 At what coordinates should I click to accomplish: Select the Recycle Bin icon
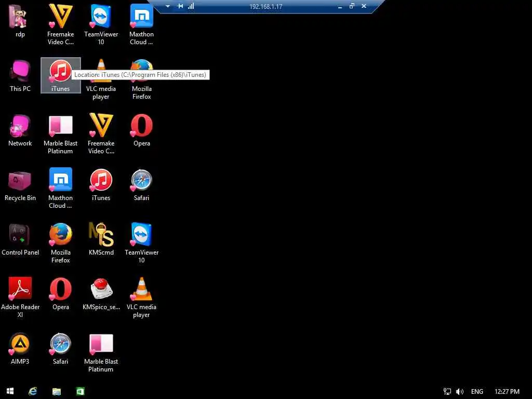point(20,185)
